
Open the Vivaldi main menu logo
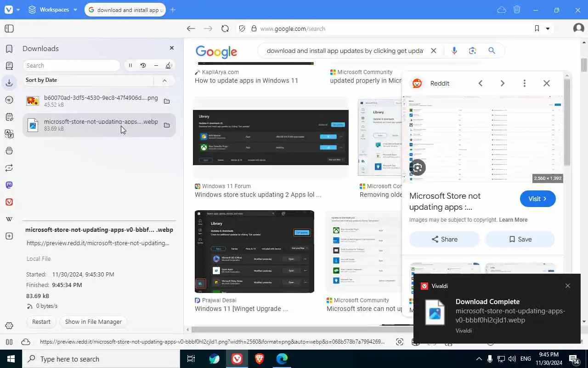tap(9, 10)
